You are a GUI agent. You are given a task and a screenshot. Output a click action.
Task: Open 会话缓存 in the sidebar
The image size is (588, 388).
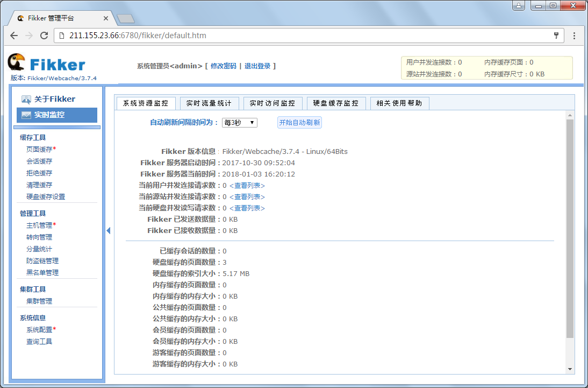(x=39, y=161)
